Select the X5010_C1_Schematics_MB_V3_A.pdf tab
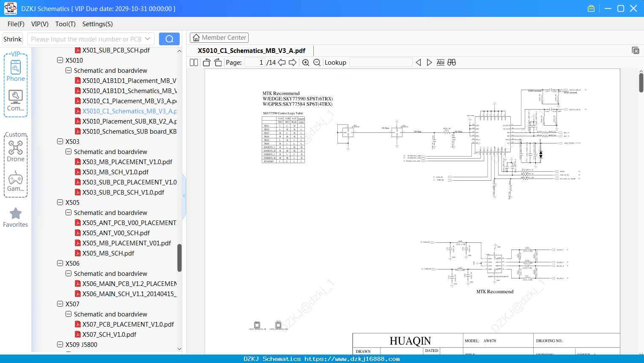644x363 pixels. coord(252,51)
